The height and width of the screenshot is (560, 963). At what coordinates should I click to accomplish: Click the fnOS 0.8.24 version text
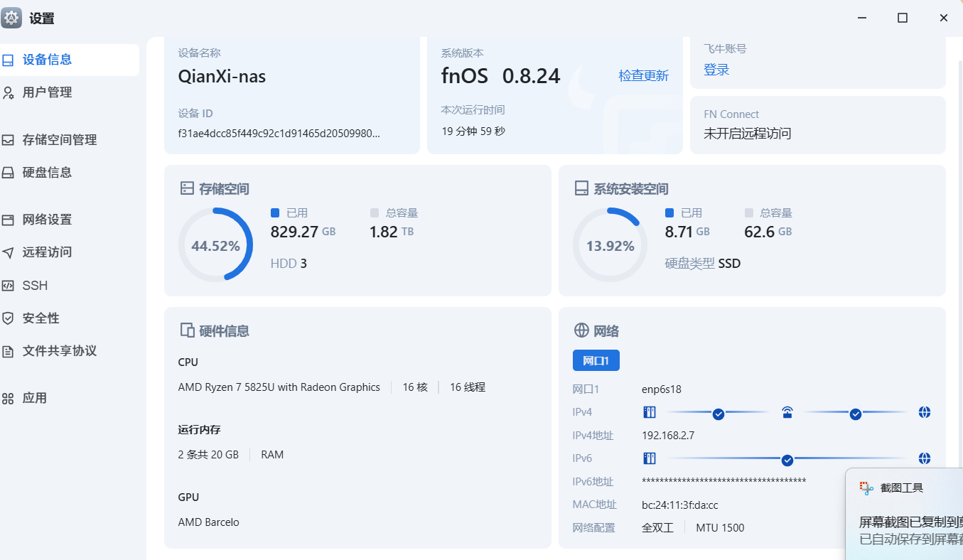click(501, 76)
